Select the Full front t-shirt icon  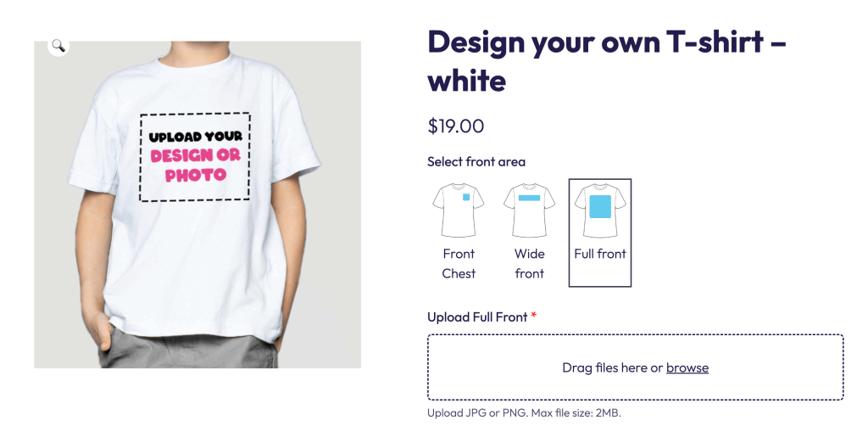point(600,210)
